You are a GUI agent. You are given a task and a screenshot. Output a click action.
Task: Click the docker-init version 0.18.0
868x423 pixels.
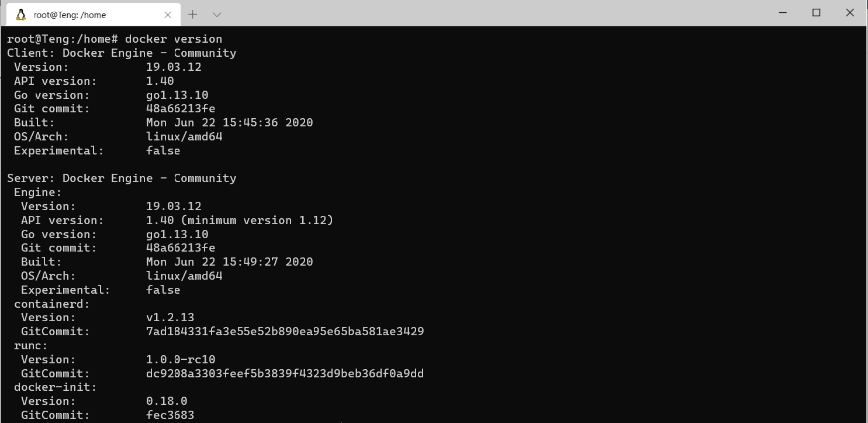(x=167, y=401)
